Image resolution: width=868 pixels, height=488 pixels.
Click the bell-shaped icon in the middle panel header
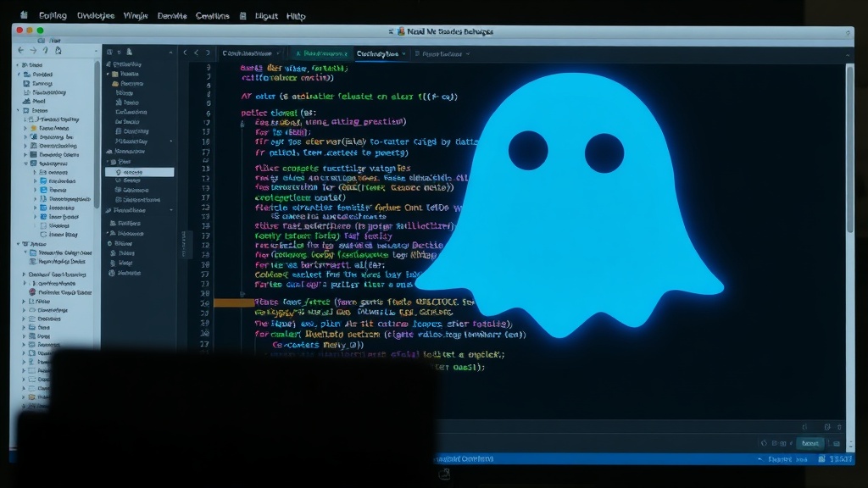pos(129,52)
